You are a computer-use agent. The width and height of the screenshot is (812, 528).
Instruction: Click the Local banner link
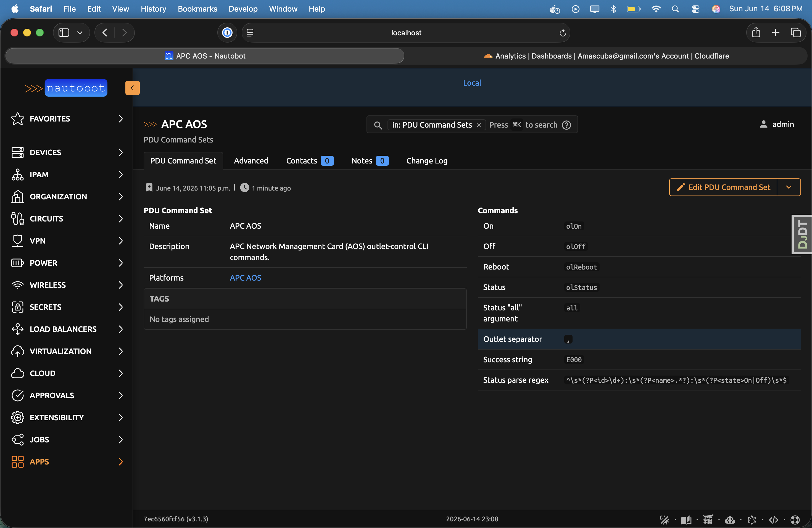click(472, 83)
